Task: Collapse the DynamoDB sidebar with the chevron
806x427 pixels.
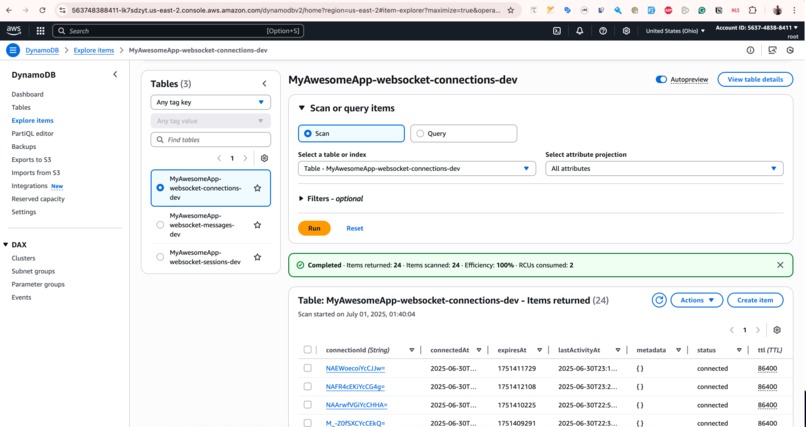Action: [x=115, y=75]
